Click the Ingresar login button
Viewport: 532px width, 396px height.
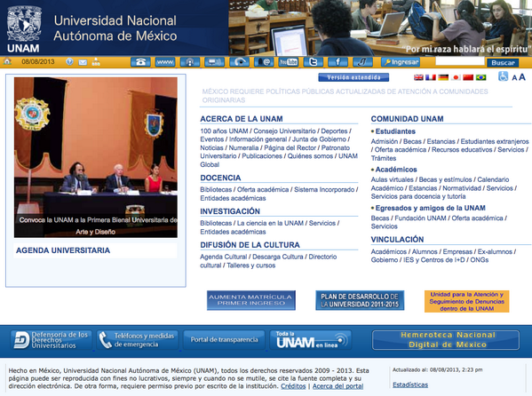[401, 62]
